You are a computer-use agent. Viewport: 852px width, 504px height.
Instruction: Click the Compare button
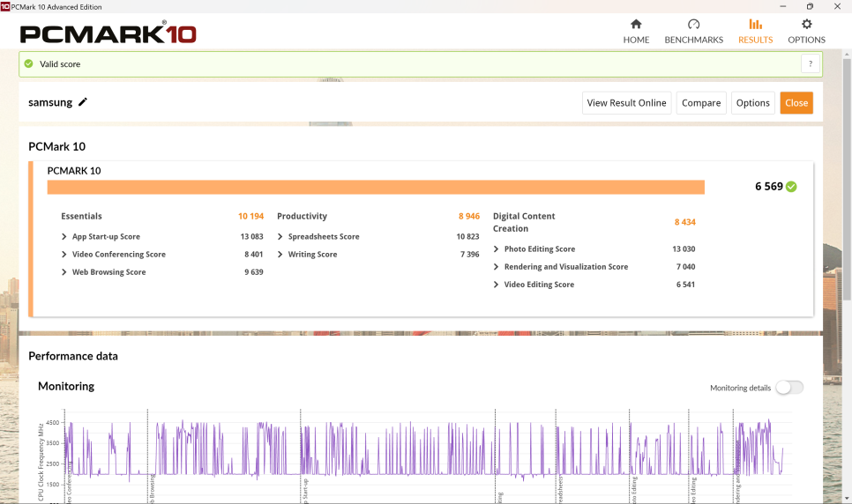(x=701, y=102)
